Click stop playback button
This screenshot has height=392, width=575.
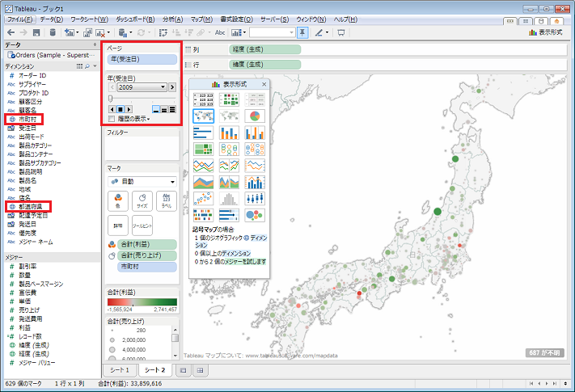(120, 109)
